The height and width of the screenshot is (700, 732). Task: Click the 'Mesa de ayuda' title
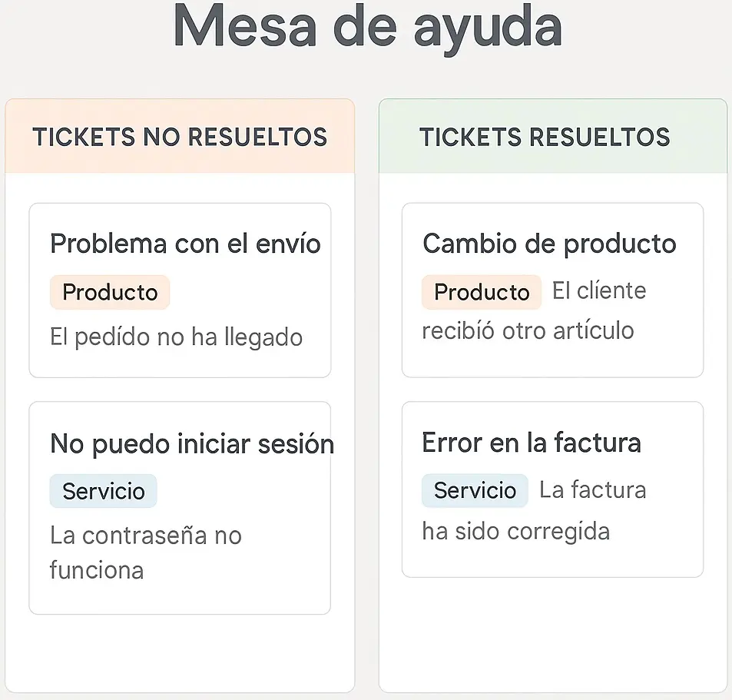[366, 28]
